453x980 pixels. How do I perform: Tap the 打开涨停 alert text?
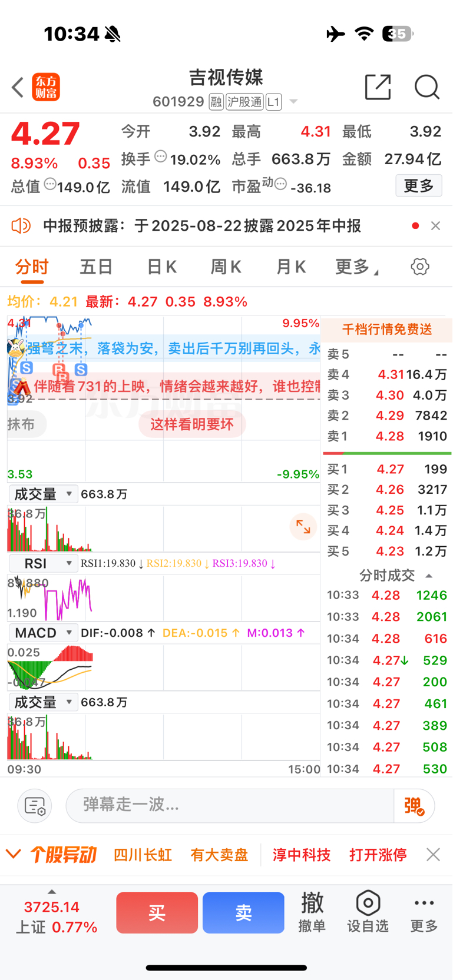pyautogui.click(x=378, y=855)
